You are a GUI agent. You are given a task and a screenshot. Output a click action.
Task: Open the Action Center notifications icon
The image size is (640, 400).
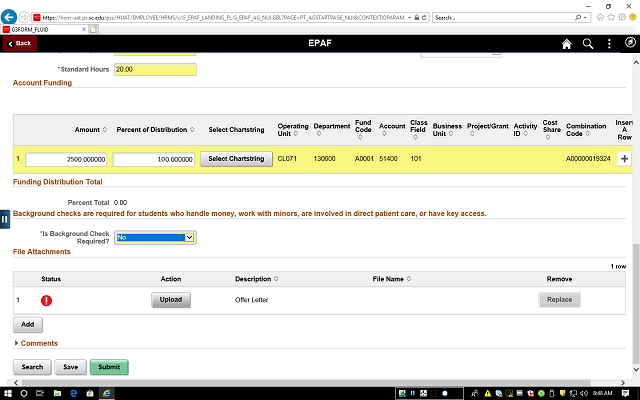pyautogui.click(x=625, y=393)
